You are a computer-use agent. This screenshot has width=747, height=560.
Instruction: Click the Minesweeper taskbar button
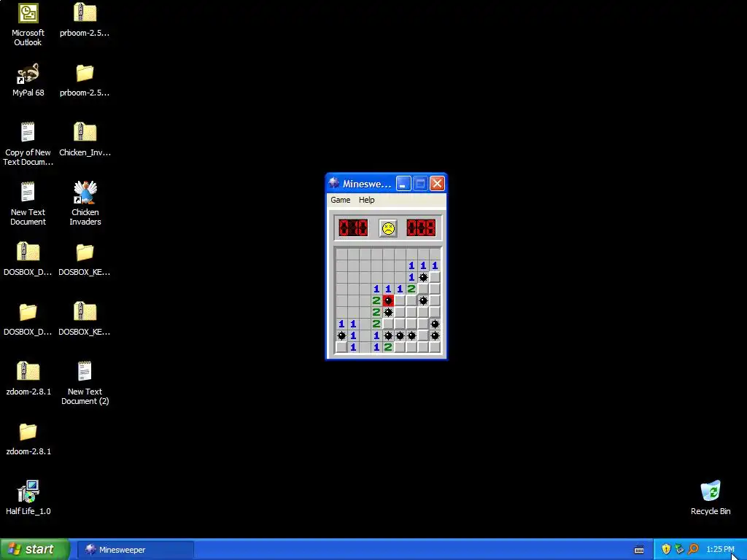(x=135, y=550)
